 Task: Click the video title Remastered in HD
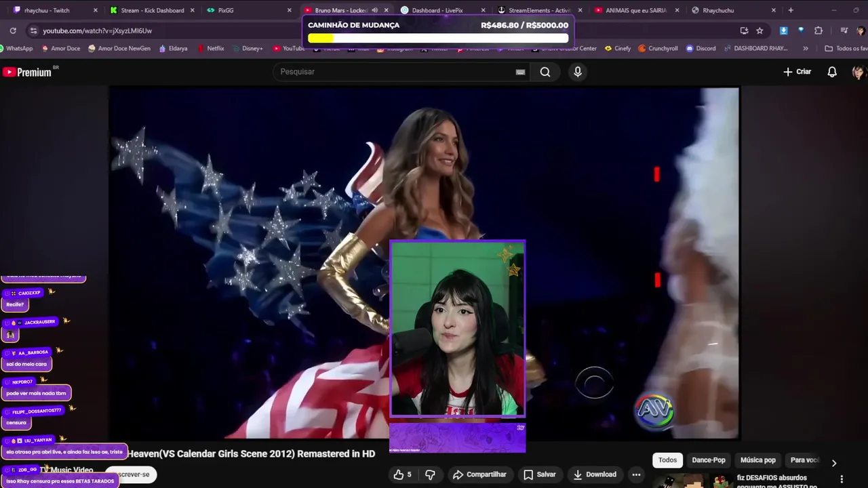(x=251, y=454)
